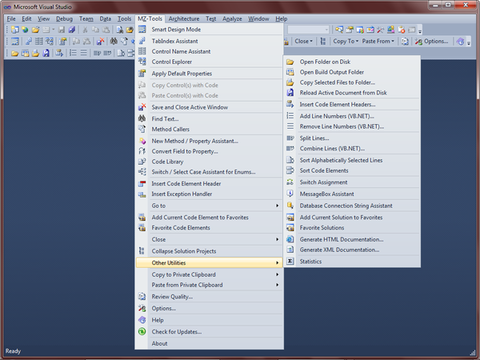Click the Statistics sigma icon
Screen dimensions: 480x360
(x=290, y=261)
